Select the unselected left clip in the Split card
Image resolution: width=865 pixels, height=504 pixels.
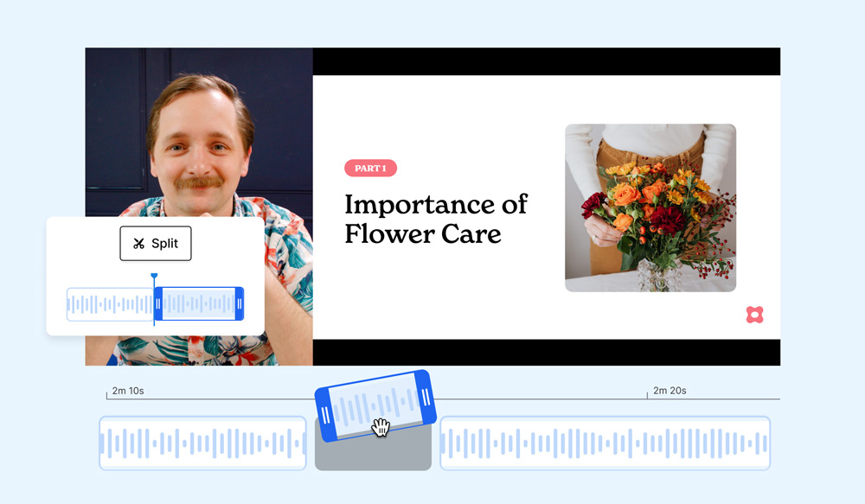[110, 303]
